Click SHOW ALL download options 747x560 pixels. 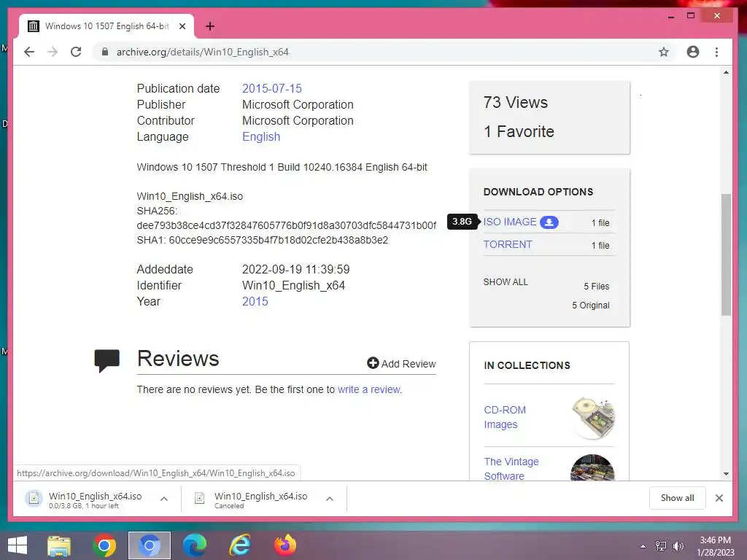tap(506, 282)
